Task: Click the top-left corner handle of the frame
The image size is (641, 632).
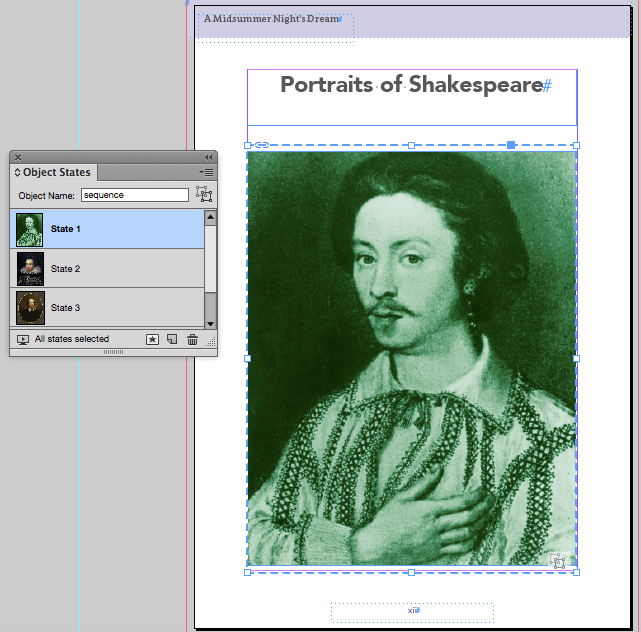Action: pyautogui.click(x=247, y=145)
